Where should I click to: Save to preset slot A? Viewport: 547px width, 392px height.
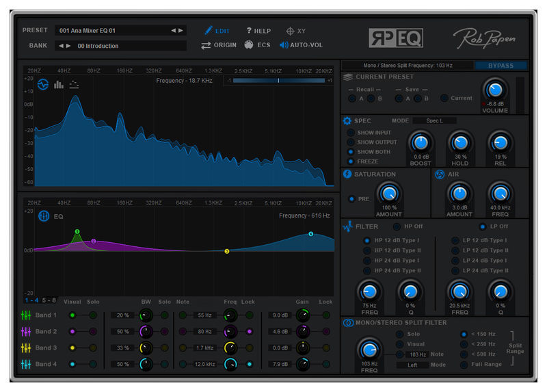coord(399,99)
